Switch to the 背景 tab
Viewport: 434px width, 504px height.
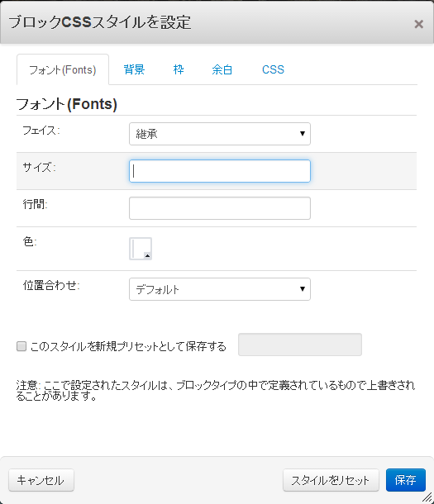coord(135,69)
